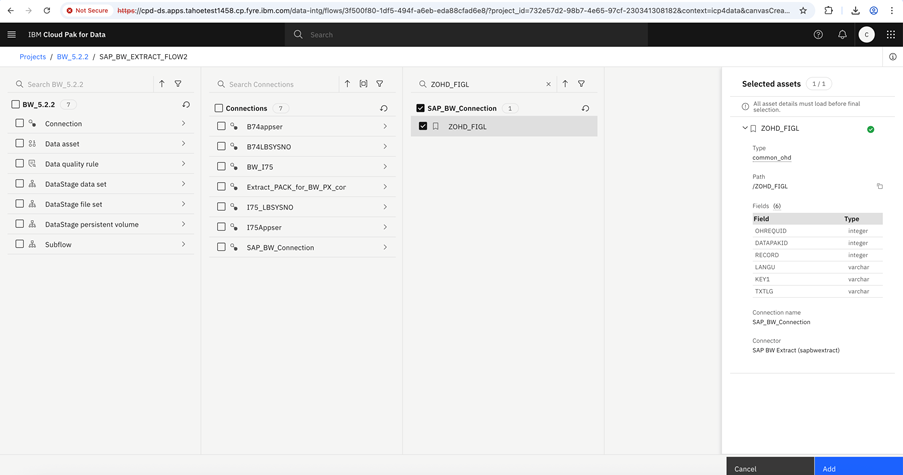The width and height of the screenshot is (903, 475).
Task: Check the Data quality rule checkbox
Action: (x=20, y=164)
